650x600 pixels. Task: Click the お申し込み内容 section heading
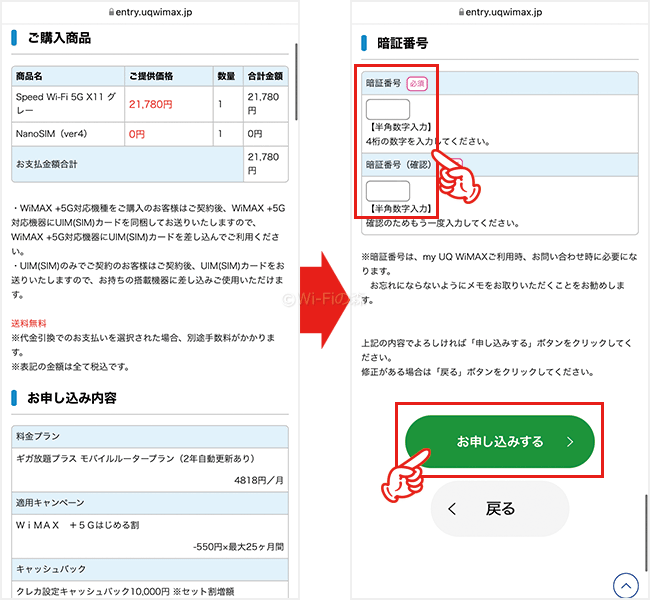pyautogui.click(x=72, y=398)
